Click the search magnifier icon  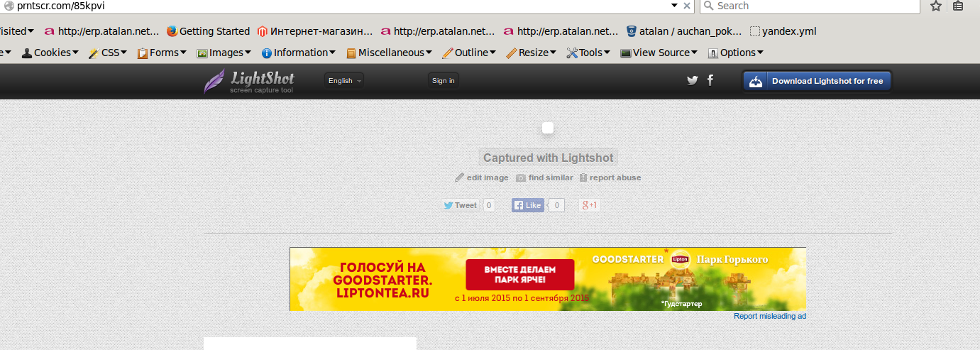tap(709, 6)
